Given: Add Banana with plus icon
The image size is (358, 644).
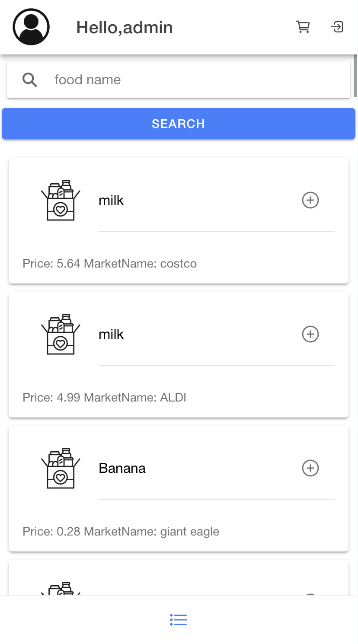Looking at the screenshot, I should click(310, 468).
